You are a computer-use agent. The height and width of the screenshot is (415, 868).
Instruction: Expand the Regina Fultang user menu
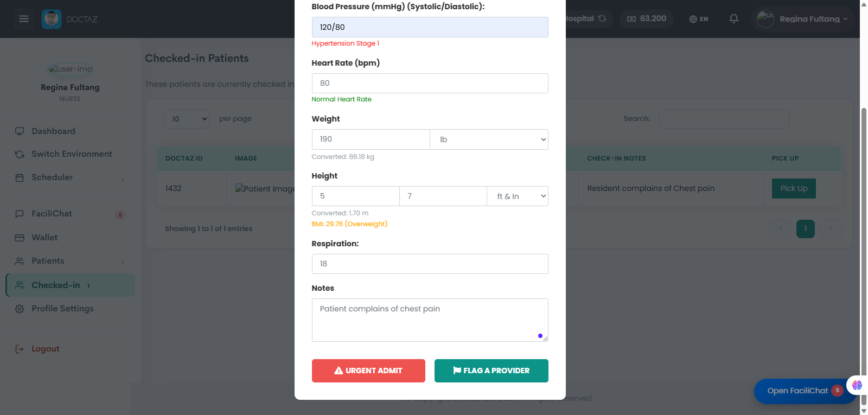pyautogui.click(x=802, y=19)
